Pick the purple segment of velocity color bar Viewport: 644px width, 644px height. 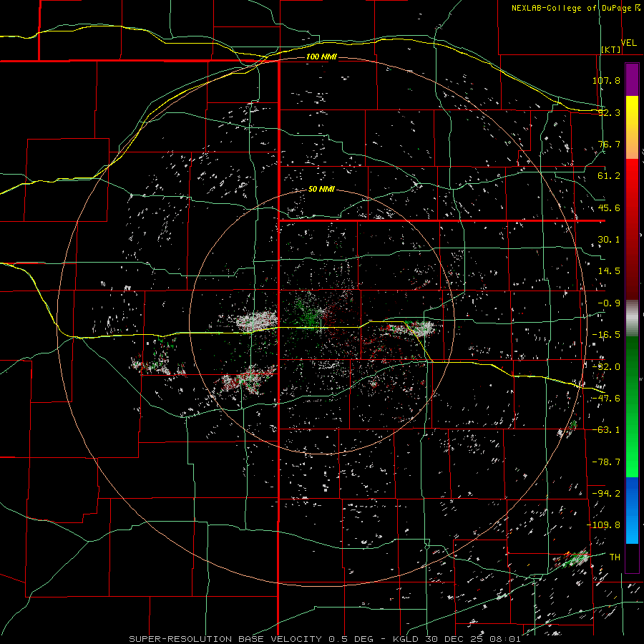(x=632, y=79)
